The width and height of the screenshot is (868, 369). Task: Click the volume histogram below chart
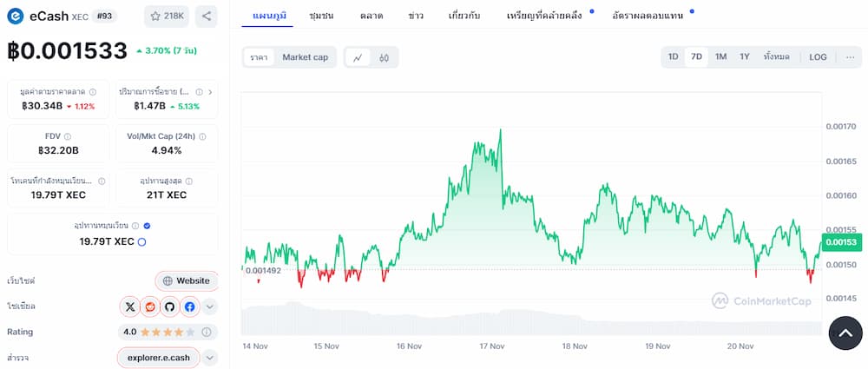click(531, 320)
